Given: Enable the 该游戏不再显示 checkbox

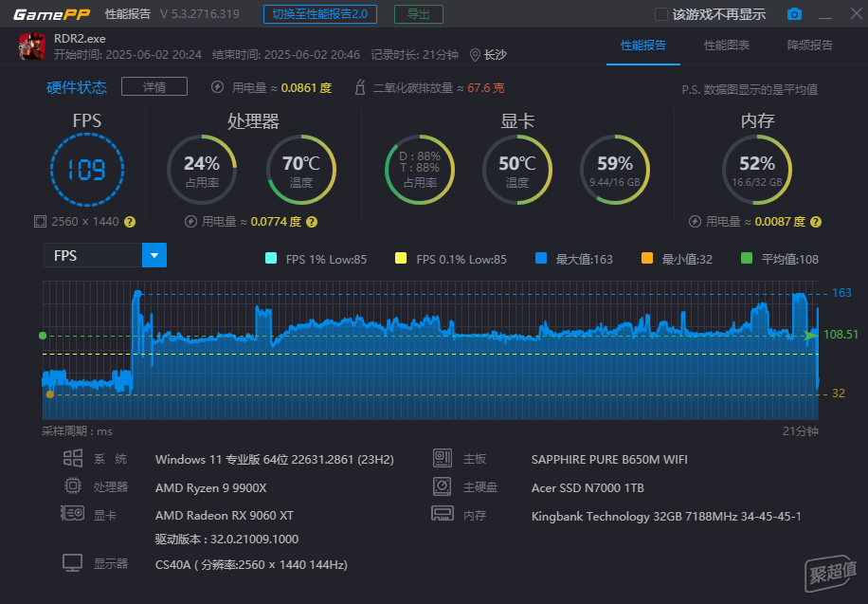Looking at the screenshot, I should point(661,14).
